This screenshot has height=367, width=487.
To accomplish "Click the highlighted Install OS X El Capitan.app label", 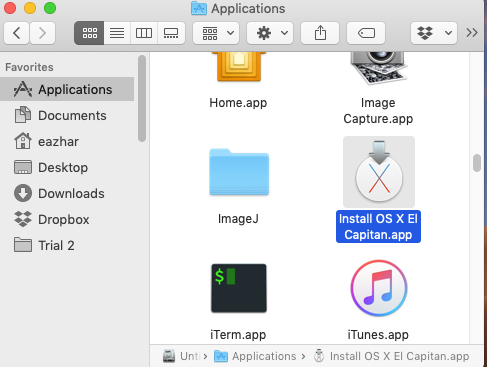I will tap(378, 227).
